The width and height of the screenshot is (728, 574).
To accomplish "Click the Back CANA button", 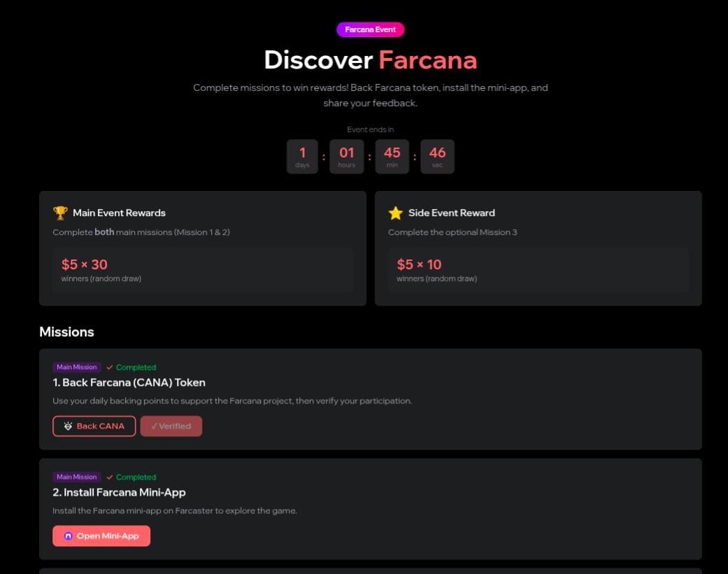I will click(x=94, y=426).
